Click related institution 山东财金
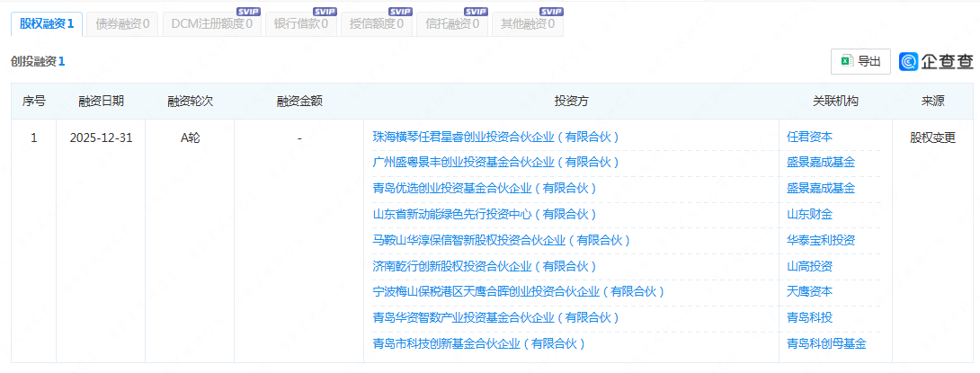 coord(809,214)
